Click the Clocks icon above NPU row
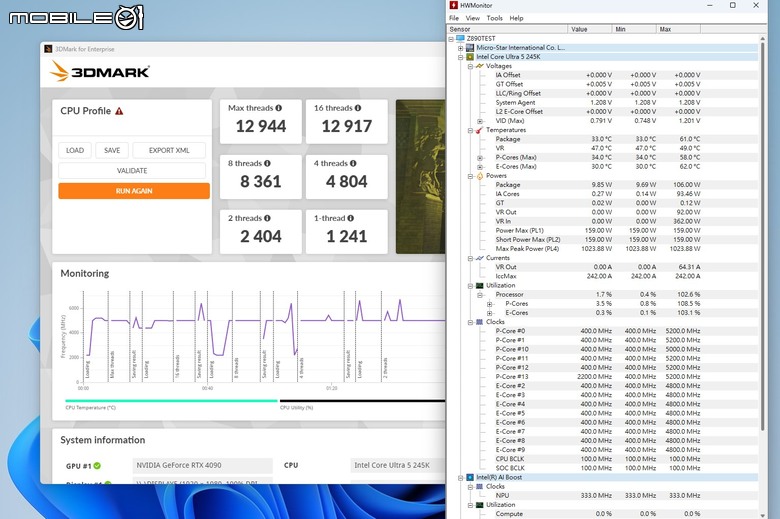 coord(480,487)
